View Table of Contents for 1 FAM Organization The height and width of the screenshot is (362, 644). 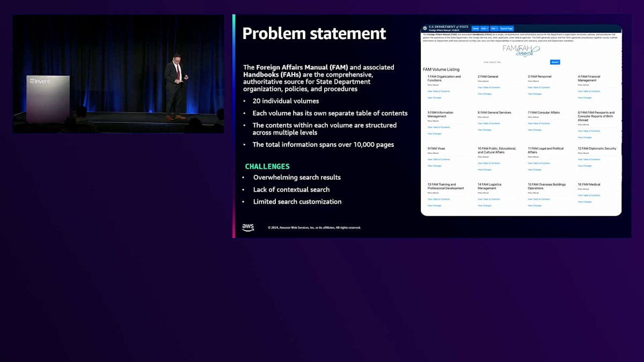click(x=438, y=91)
